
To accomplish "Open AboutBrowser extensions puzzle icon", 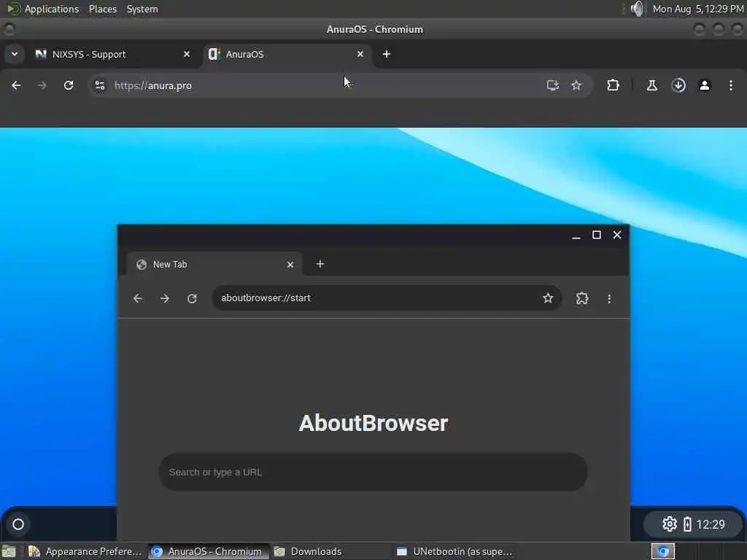I will point(582,298).
